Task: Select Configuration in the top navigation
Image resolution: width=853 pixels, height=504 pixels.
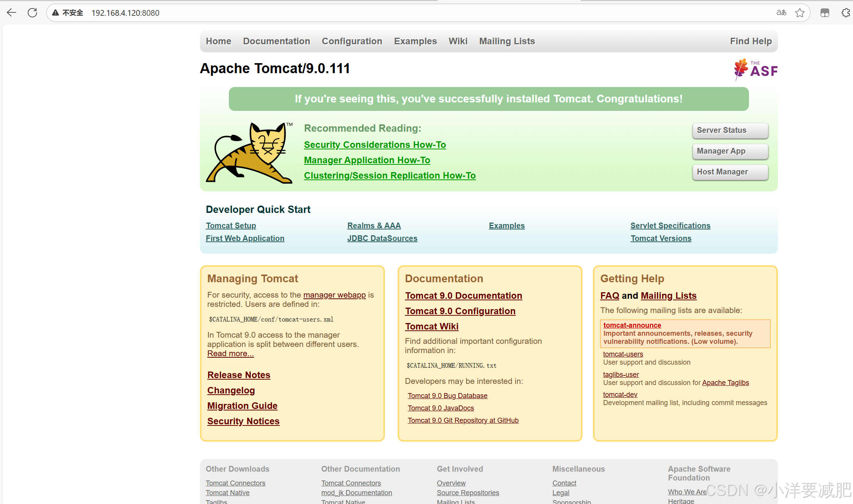Action: (352, 41)
